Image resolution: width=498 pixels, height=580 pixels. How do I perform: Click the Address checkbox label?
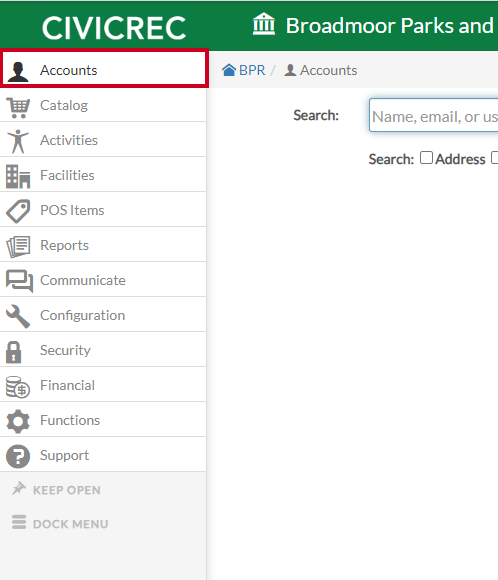(460, 159)
